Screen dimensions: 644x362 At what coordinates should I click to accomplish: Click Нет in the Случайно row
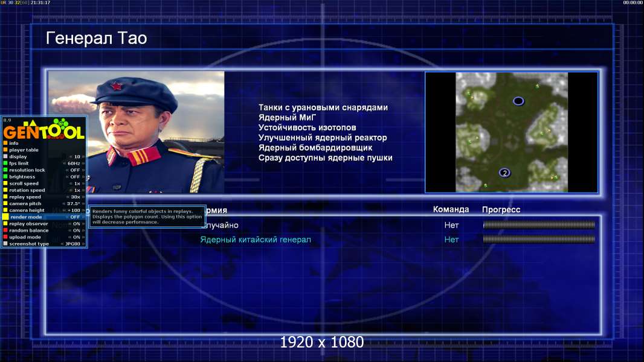(x=451, y=225)
